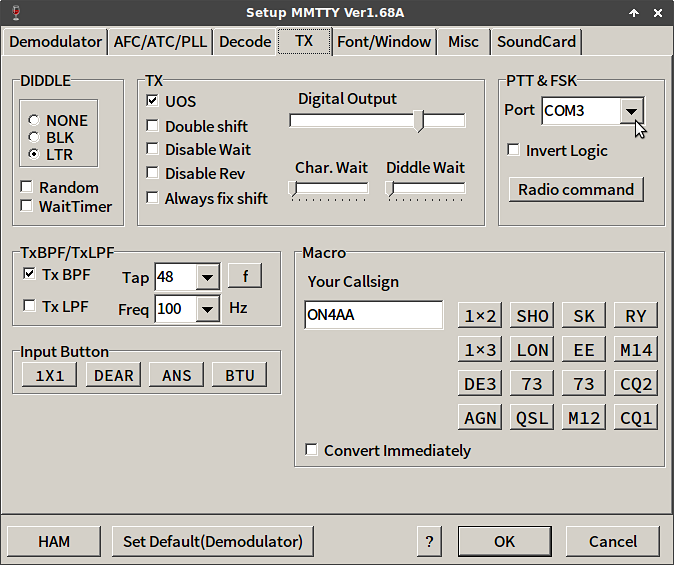Open the Font/Window tab
Viewport: 674px width, 565px height.
pyautogui.click(x=384, y=42)
